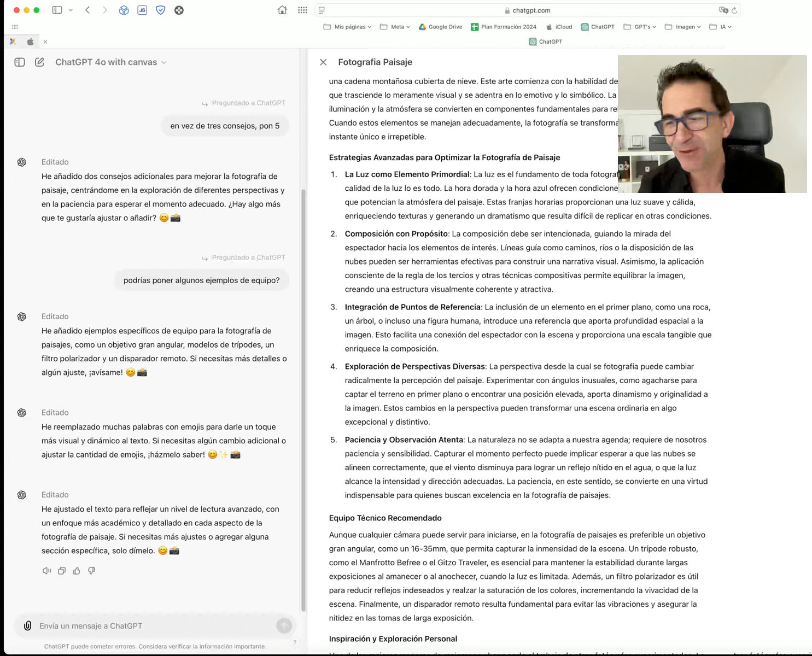
Task: Click 'Integración de Puntos de Referencia' item
Action: pyautogui.click(x=413, y=307)
